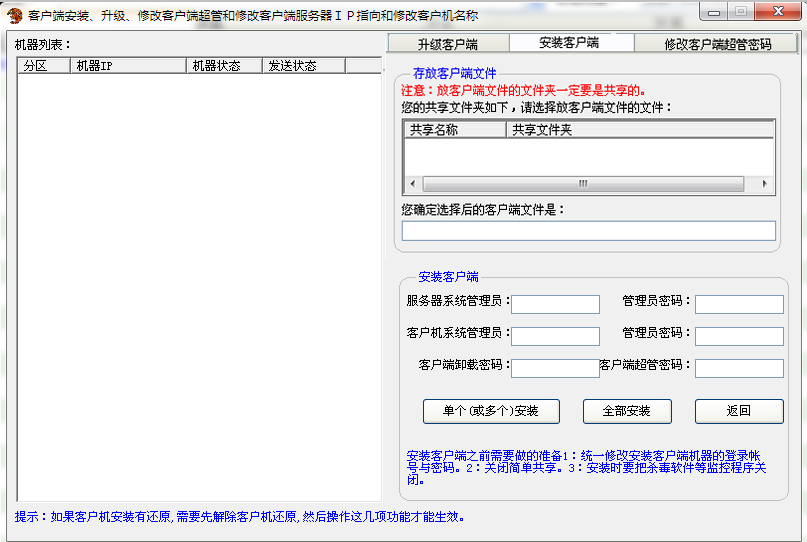Select the 安装客户端 tab
Viewport: 807px width, 542px height.
(x=569, y=43)
